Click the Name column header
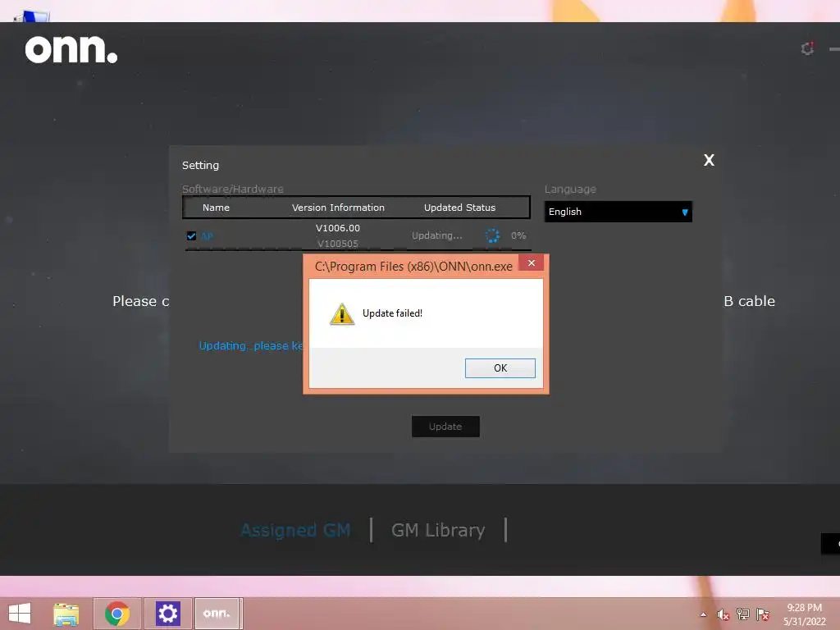 (x=216, y=208)
